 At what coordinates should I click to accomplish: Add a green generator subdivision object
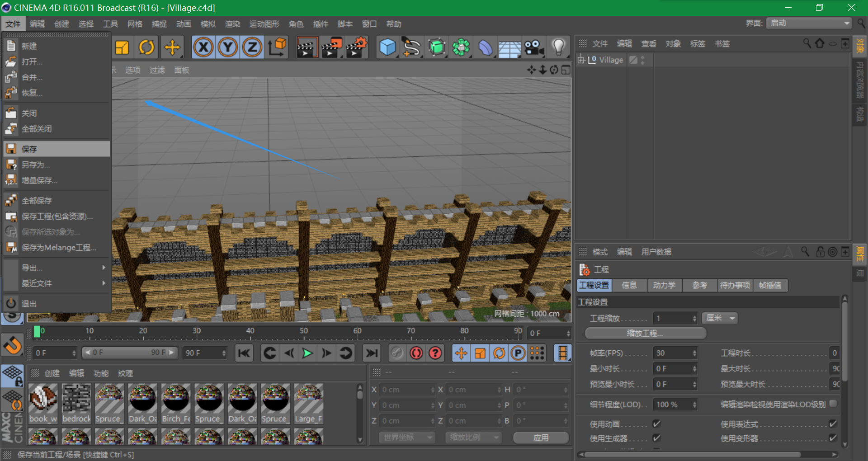tap(437, 47)
